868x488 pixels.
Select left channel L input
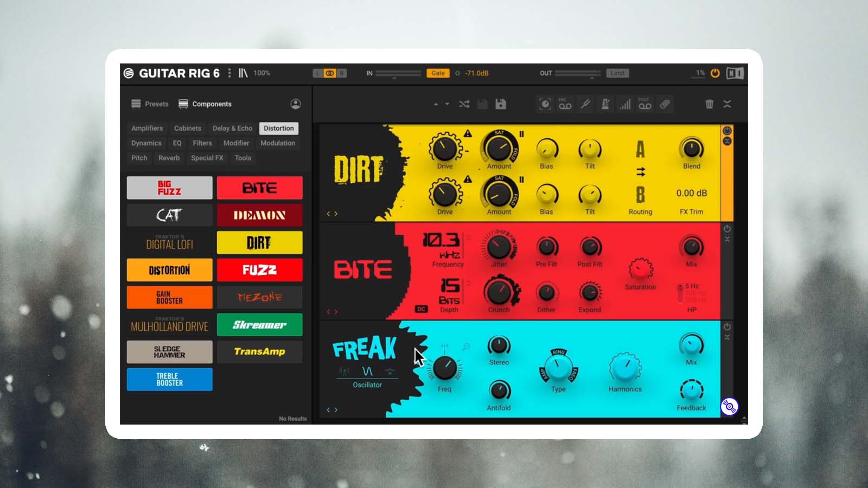pyautogui.click(x=318, y=73)
